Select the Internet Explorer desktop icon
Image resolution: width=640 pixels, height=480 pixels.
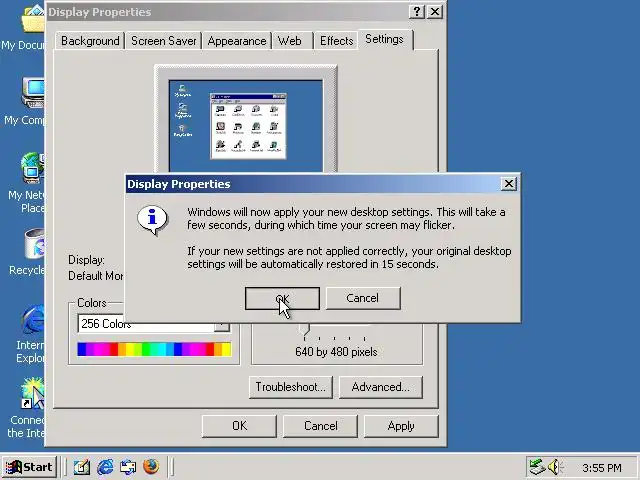(x=29, y=334)
